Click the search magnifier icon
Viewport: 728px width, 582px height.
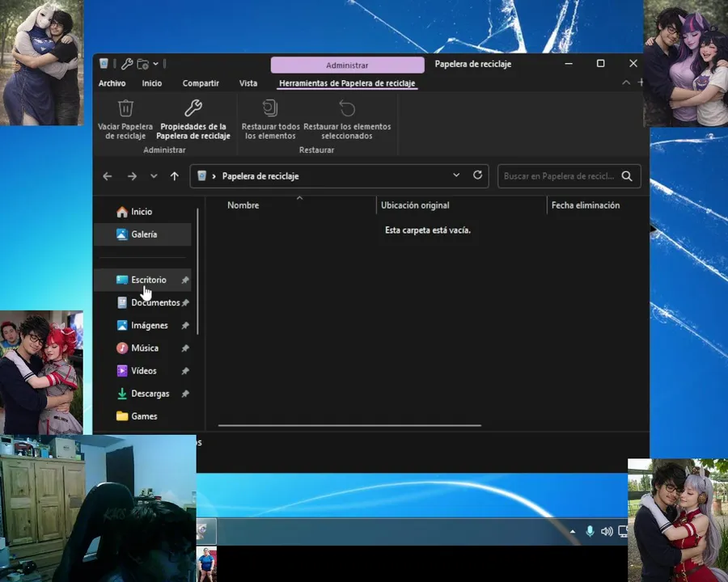point(627,176)
